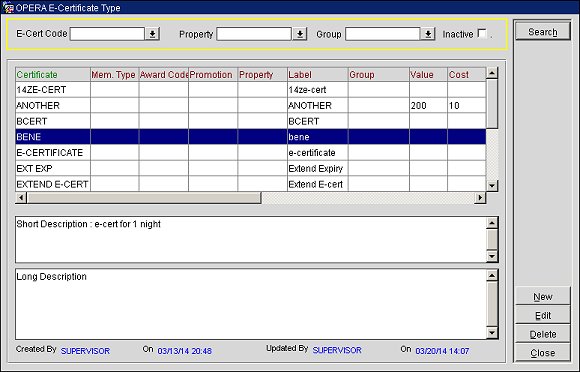The height and width of the screenshot is (372, 580).
Task: Click the value 200 cell
Action: pyautogui.click(x=428, y=105)
